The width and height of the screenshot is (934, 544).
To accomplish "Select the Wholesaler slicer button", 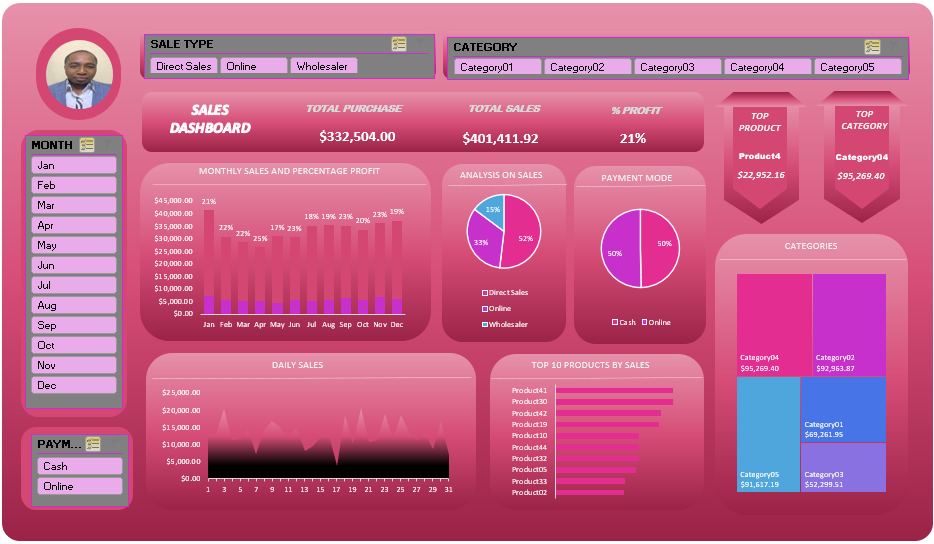I will point(324,66).
